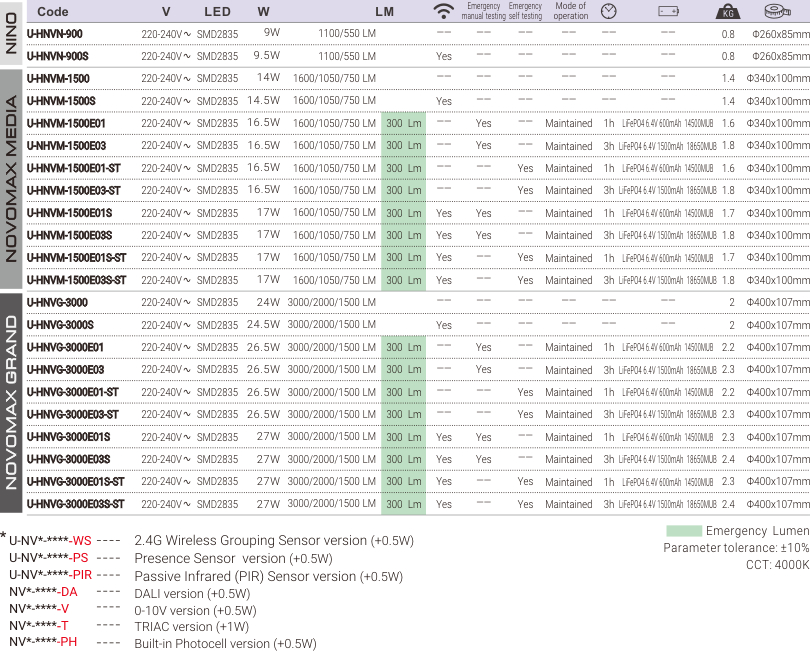Click the red -PIR suffix code
Image resolution: width=810 pixels, height=651 pixels.
click(x=81, y=575)
